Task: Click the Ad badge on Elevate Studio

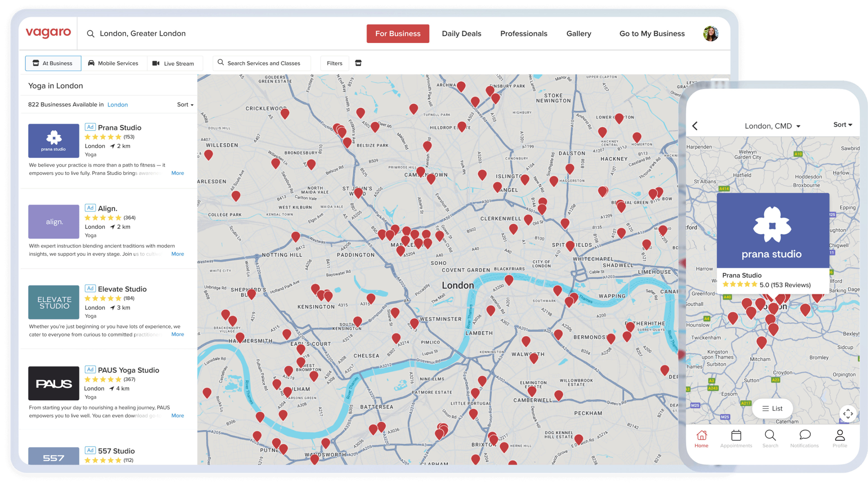Action: coord(90,288)
